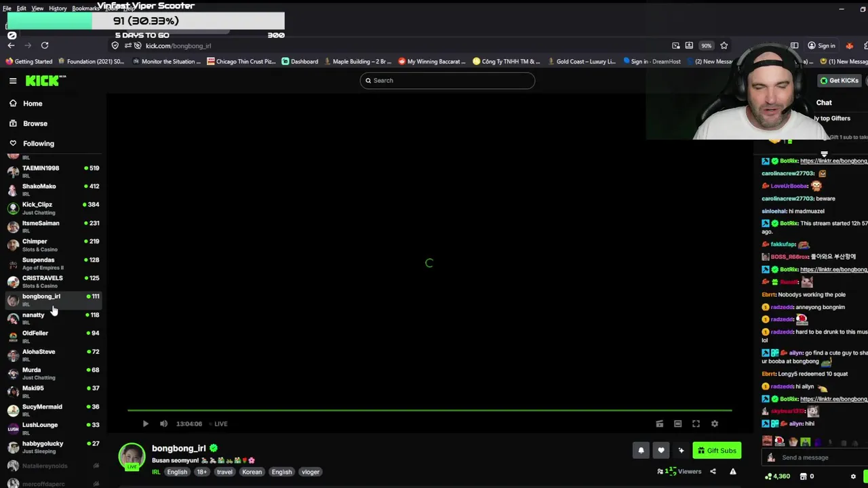This screenshot has width=868, height=488.
Task: Toggle notification bell for bongbong_irl
Action: (x=641, y=450)
